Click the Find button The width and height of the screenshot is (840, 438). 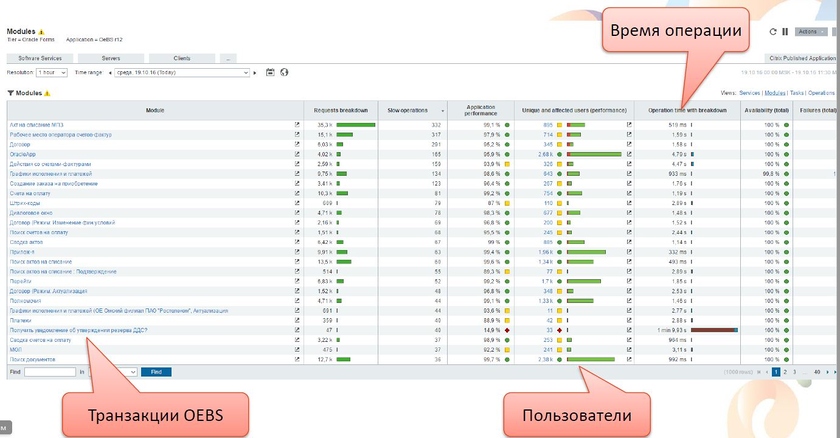[155, 371]
